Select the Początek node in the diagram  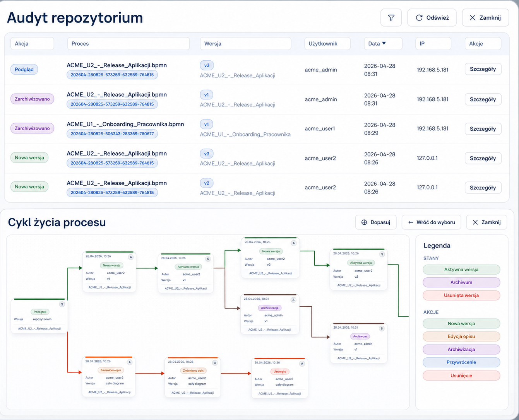pyautogui.click(x=39, y=316)
